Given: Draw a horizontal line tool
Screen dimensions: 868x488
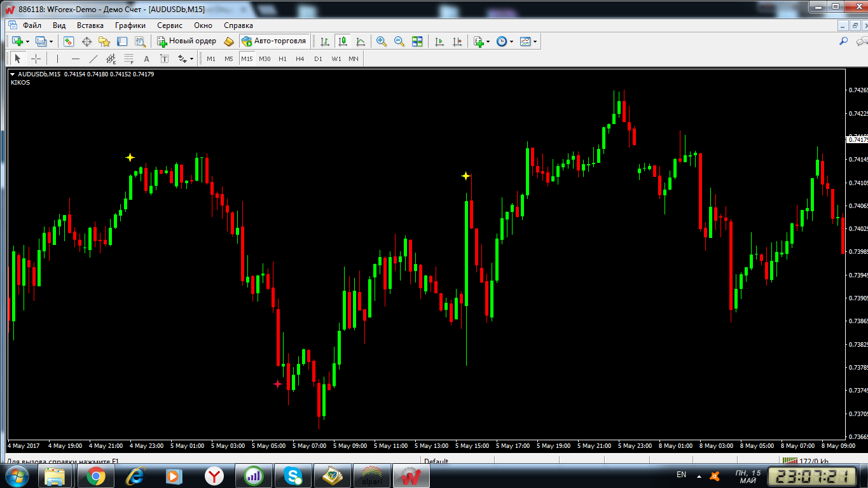Looking at the screenshot, I should click(76, 59).
